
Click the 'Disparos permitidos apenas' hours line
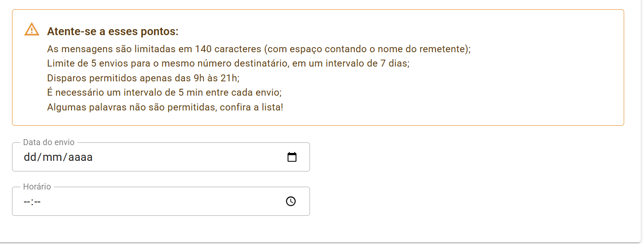143,78
